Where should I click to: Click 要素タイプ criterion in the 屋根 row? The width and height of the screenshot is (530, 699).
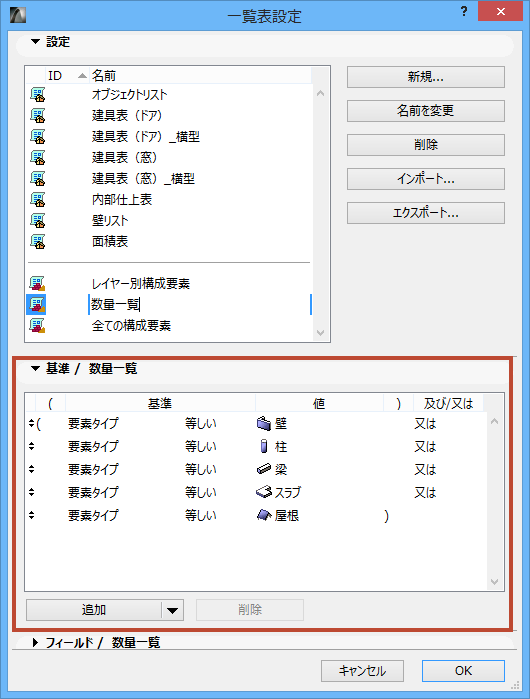pos(93,515)
